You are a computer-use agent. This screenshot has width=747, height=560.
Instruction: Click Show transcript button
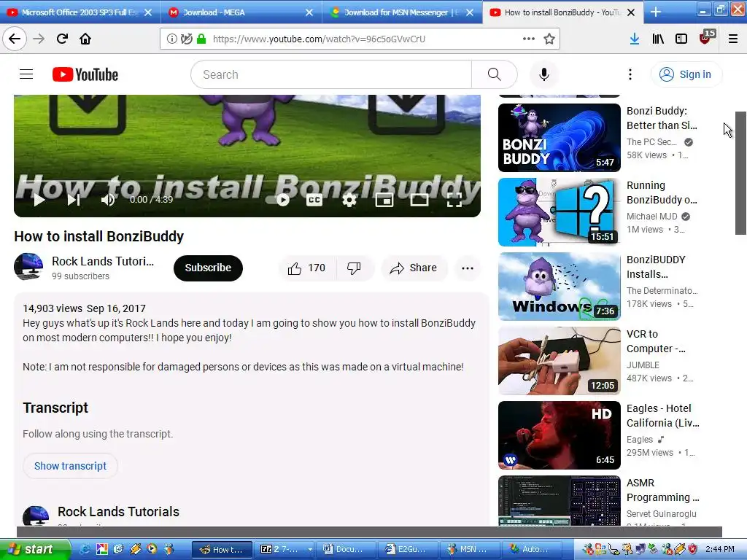[x=70, y=466]
